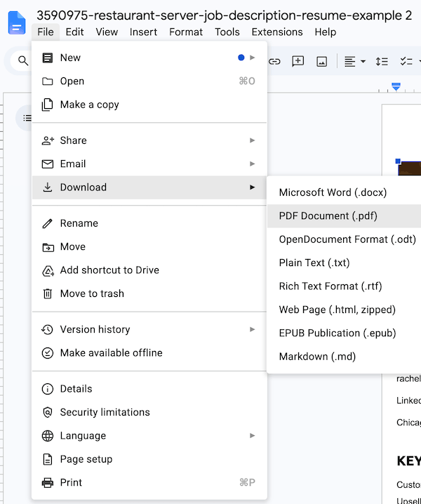Open the Format menu
421x504 pixels.
186,32
